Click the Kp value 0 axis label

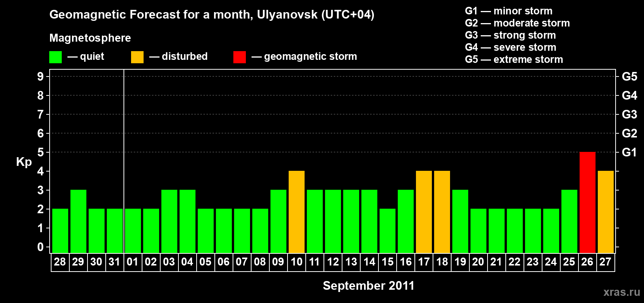(41, 247)
